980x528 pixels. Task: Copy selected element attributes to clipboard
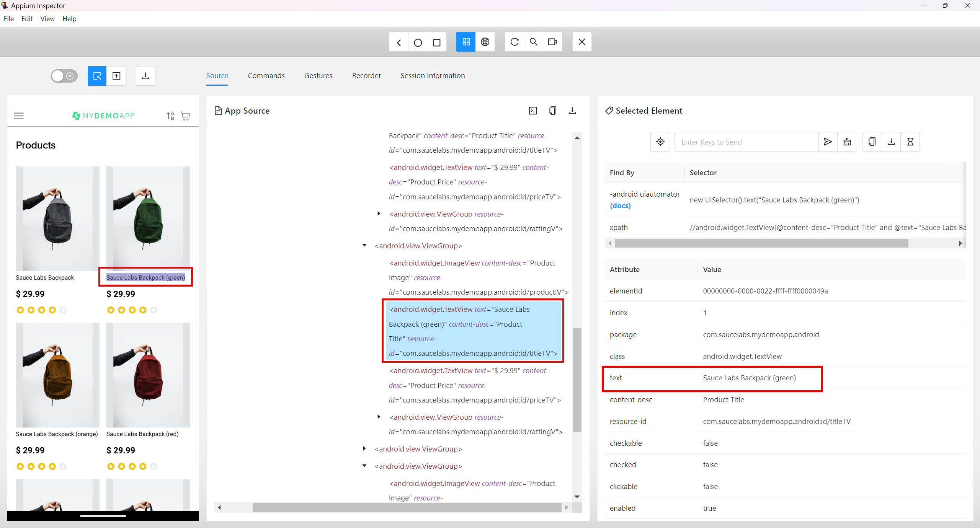[872, 142]
